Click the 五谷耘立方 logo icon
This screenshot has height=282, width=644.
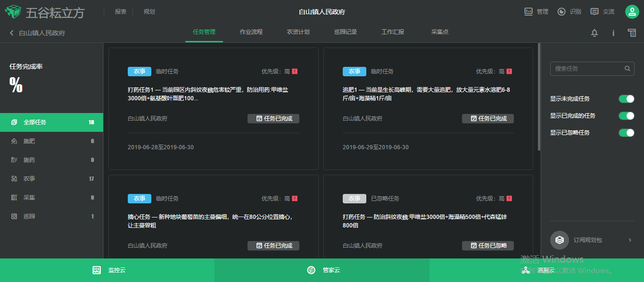click(13, 12)
